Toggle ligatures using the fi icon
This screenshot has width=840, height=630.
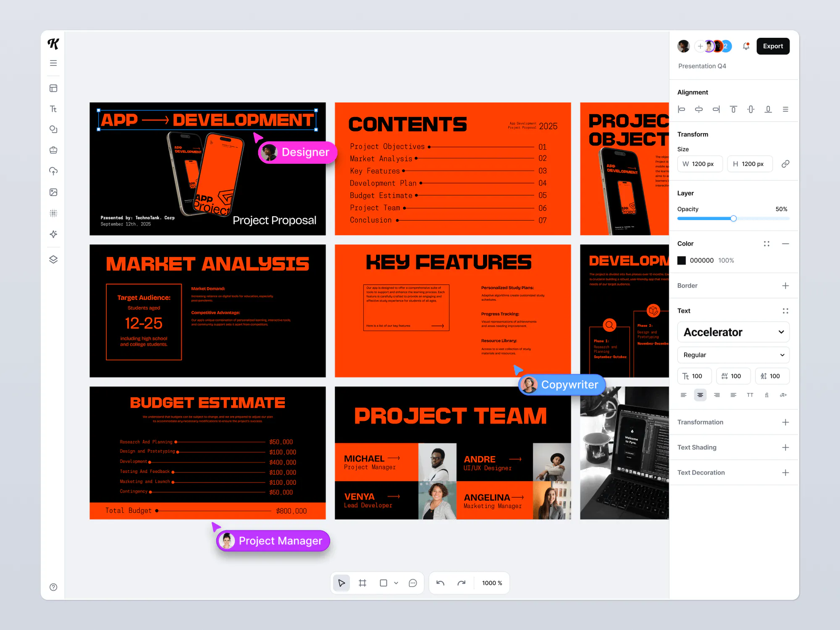click(x=766, y=395)
